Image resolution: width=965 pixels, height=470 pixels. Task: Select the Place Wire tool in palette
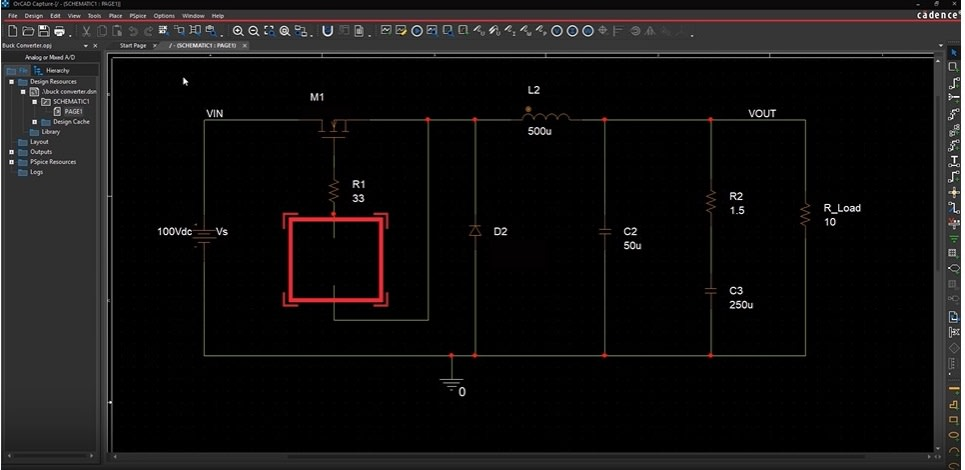click(954, 82)
